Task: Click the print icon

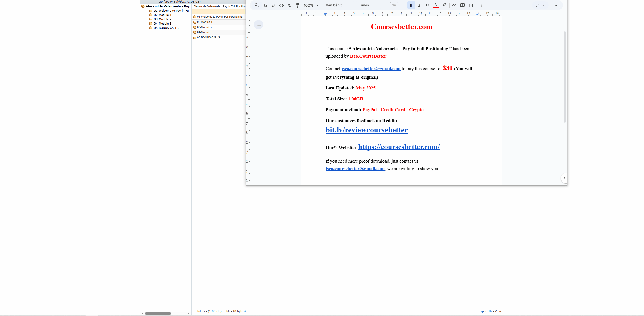Action: pos(281,5)
